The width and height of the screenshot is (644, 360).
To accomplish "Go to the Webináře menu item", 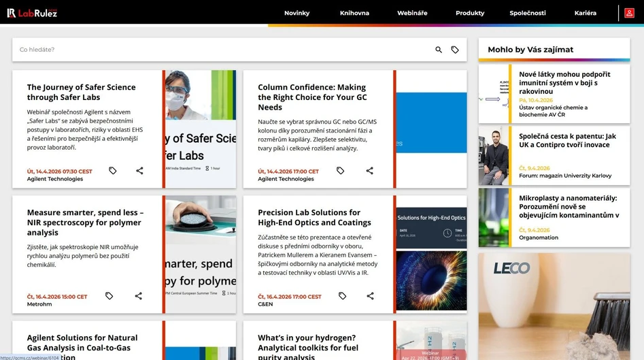I will click(x=412, y=13).
